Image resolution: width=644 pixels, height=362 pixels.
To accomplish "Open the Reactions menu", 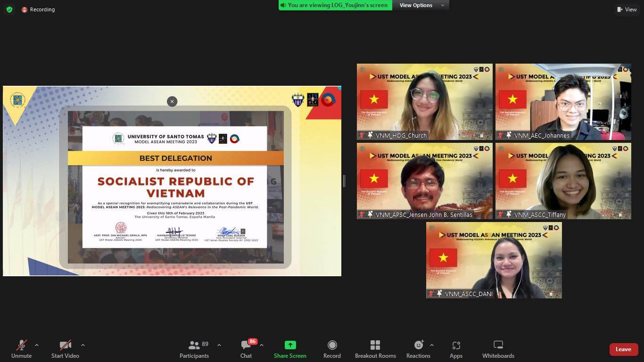I will (418, 349).
